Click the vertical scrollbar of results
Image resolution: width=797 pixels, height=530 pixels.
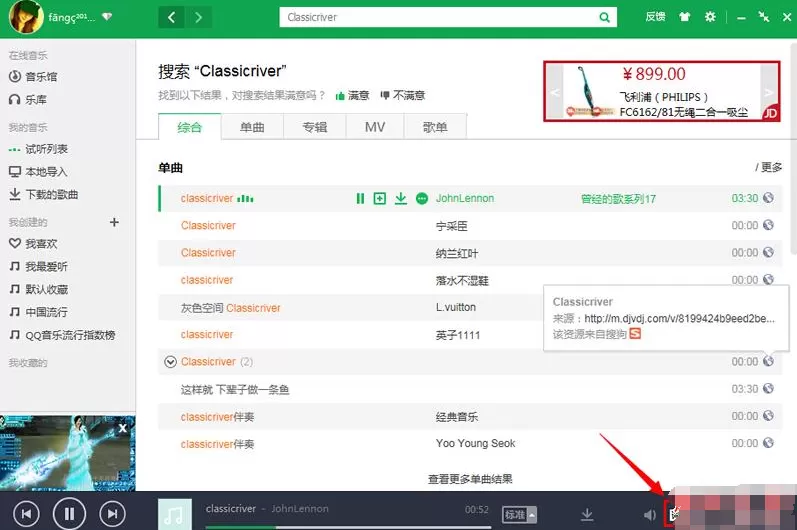(793, 147)
